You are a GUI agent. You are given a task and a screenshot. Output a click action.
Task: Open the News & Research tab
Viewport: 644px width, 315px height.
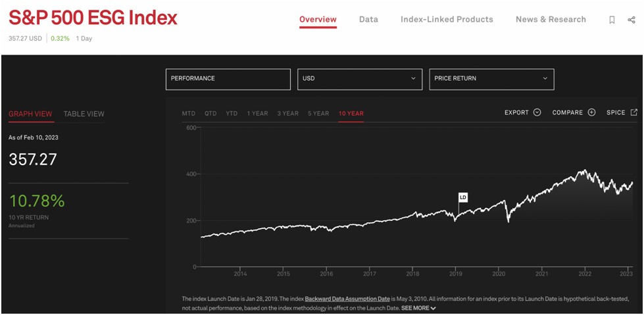[551, 19]
